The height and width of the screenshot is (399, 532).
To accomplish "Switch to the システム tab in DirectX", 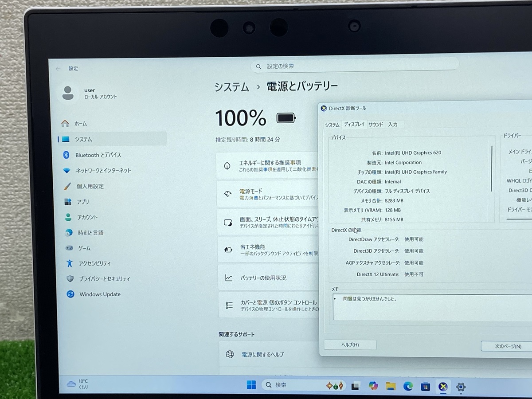I will [x=332, y=125].
